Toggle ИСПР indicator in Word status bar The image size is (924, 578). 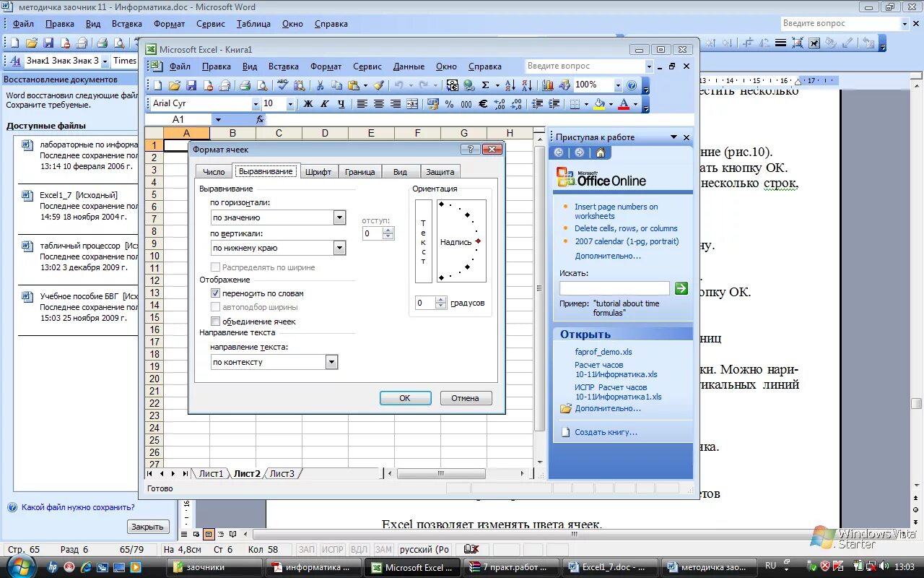coord(333,549)
